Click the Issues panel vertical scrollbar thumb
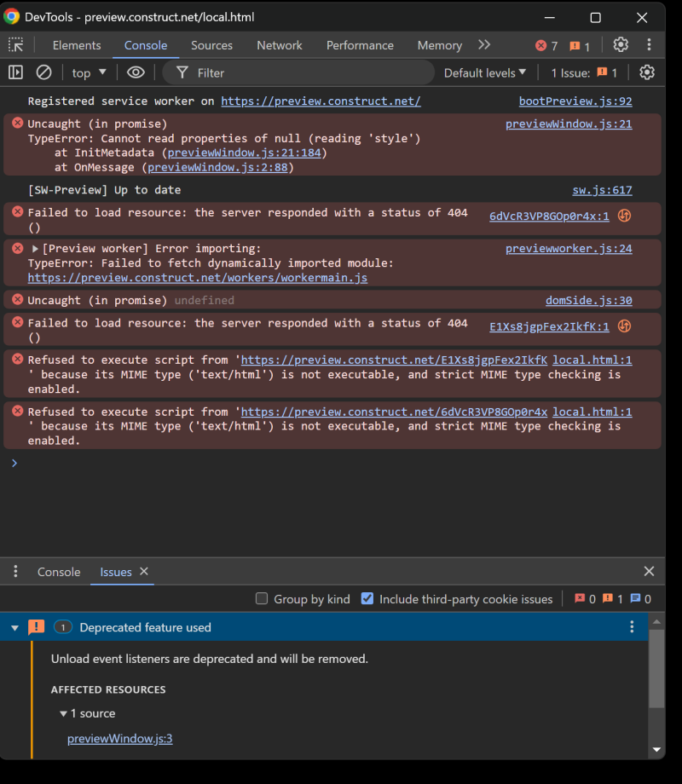 click(x=656, y=668)
